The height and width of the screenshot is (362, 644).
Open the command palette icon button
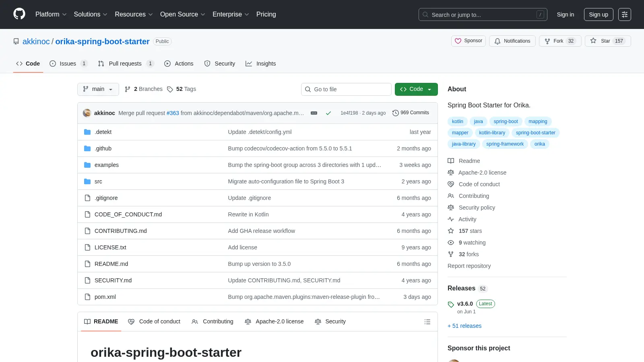pos(625,14)
